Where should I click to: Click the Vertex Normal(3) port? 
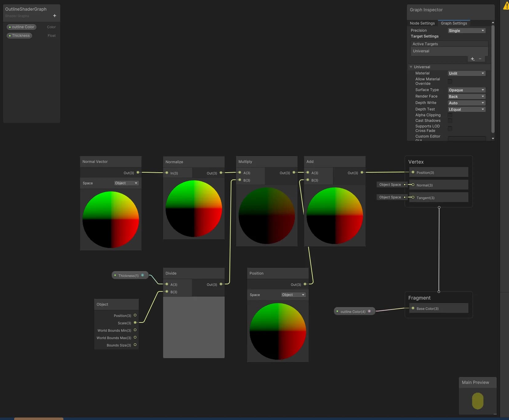tap(413, 185)
